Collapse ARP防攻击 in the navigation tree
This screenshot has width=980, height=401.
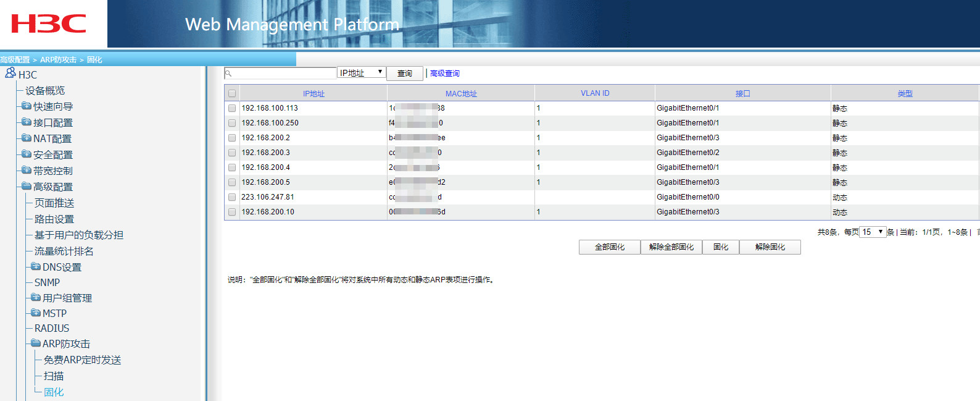pos(66,344)
